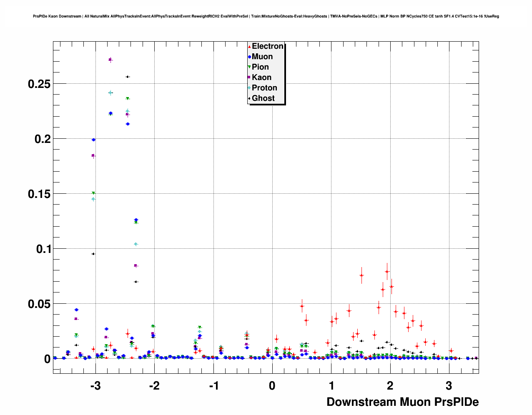Click the black Ghost marker in legend
Image resolution: width=532 pixels, height=415 pixels.
click(249, 98)
